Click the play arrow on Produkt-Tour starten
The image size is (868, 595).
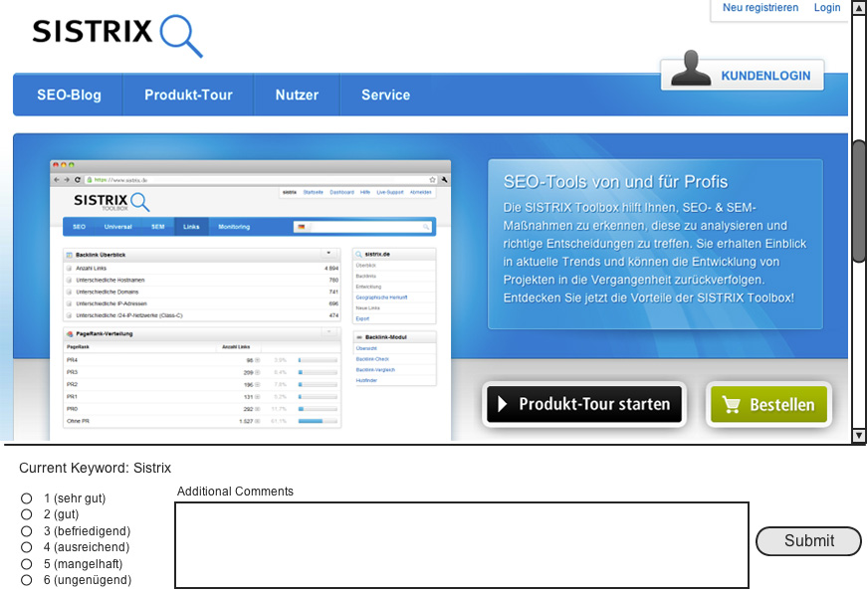(x=504, y=405)
